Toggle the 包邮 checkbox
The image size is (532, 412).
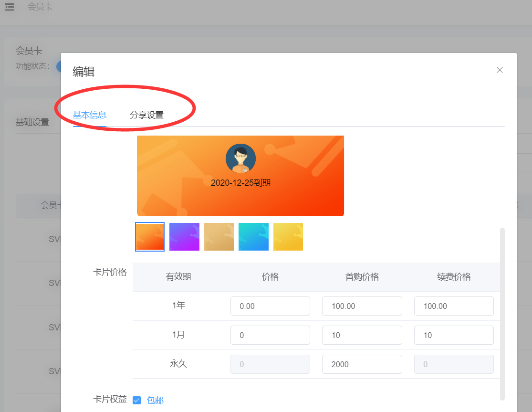tap(137, 400)
